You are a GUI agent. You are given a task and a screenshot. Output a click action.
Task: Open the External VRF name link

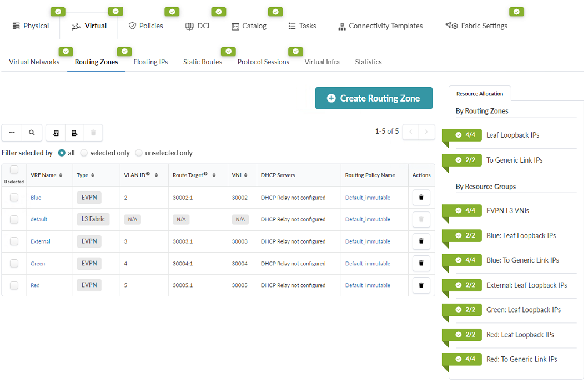point(41,241)
